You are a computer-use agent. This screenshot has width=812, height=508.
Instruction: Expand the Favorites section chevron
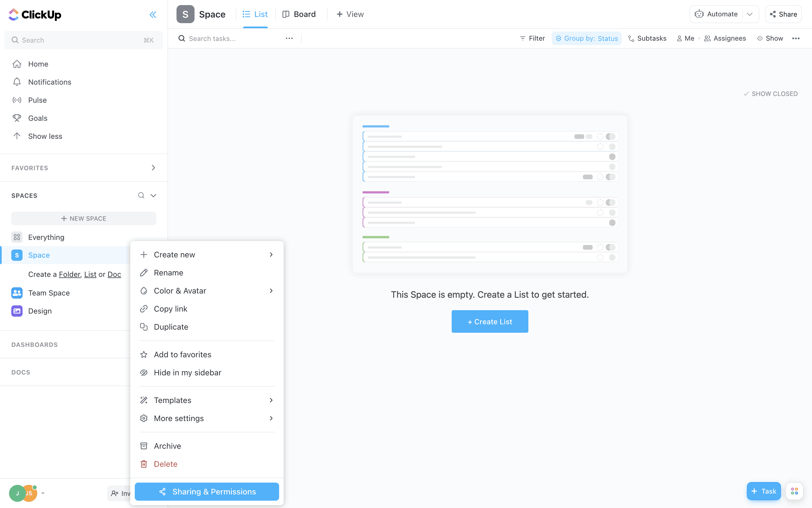pyautogui.click(x=153, y=168)
